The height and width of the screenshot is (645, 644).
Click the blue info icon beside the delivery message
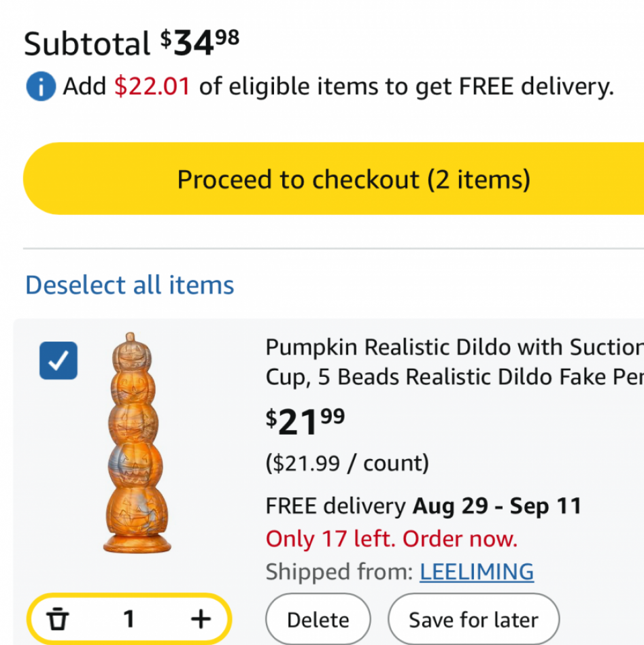pyautogui.click(x=41, y=86)
